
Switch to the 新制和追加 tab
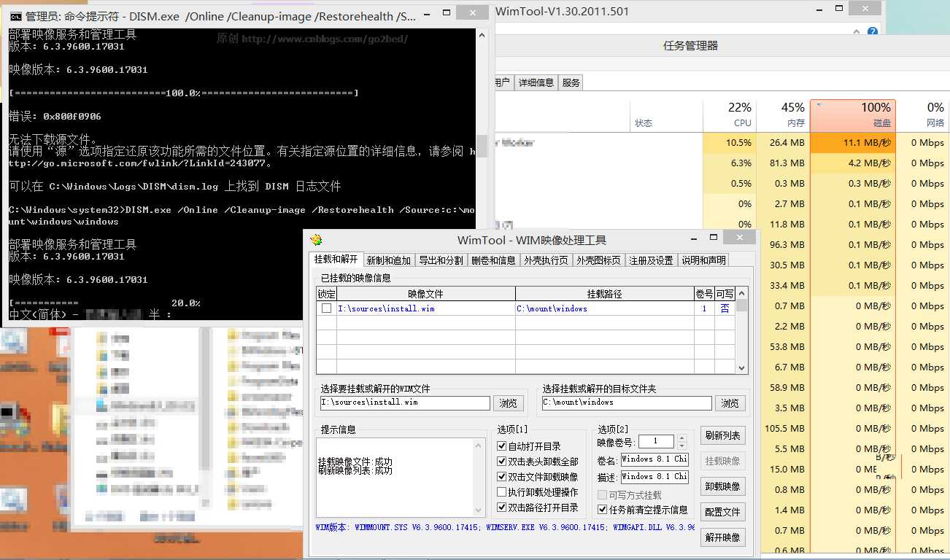point(389,260)
